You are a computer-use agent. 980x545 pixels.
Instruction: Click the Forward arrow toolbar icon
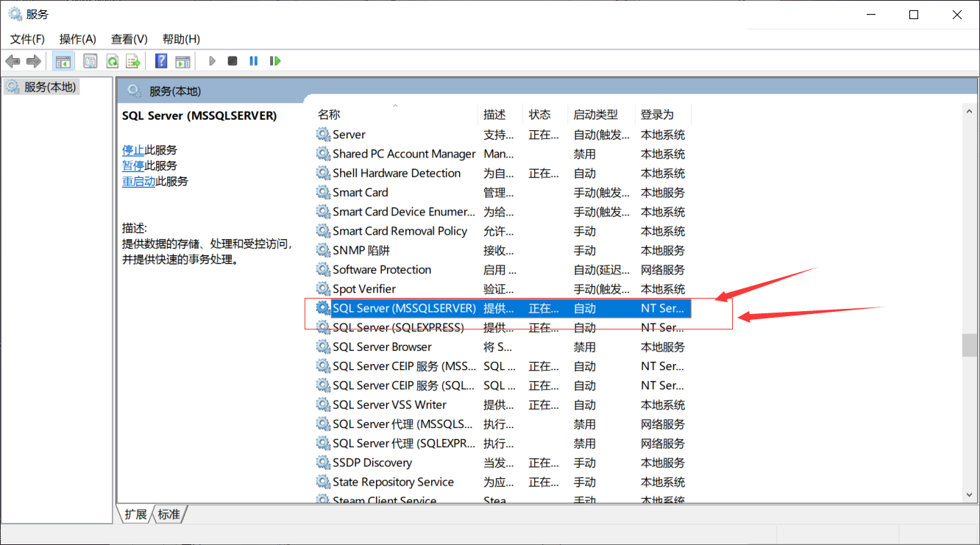pos(33,61)
